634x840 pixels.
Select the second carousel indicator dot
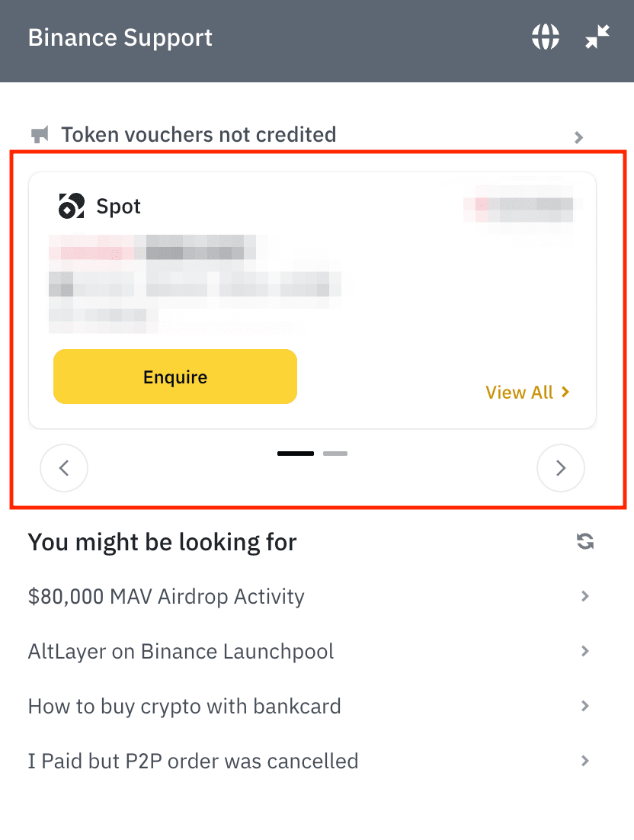click(x=335, y=453)
